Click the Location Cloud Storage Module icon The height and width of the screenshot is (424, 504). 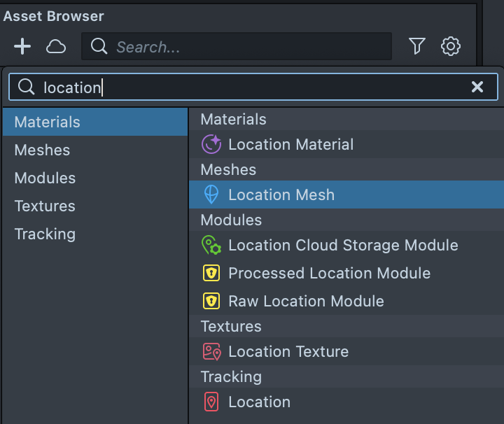tap(211, 246)
